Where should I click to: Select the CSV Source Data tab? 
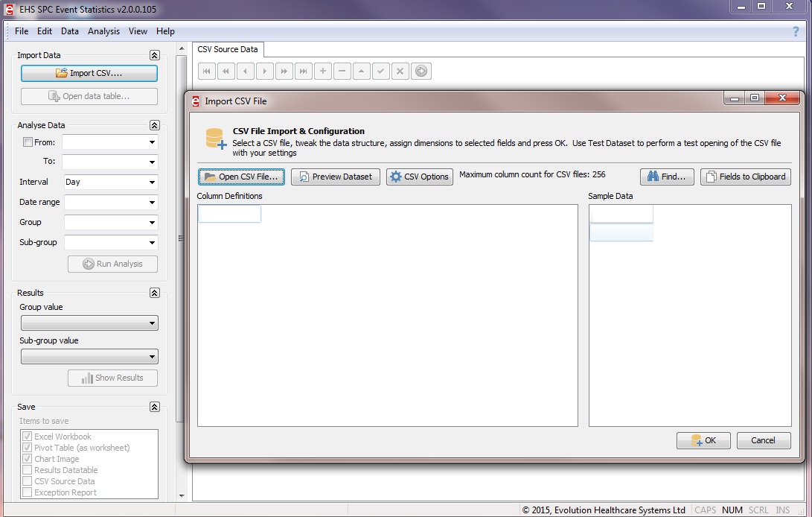[x=228, y=49]
